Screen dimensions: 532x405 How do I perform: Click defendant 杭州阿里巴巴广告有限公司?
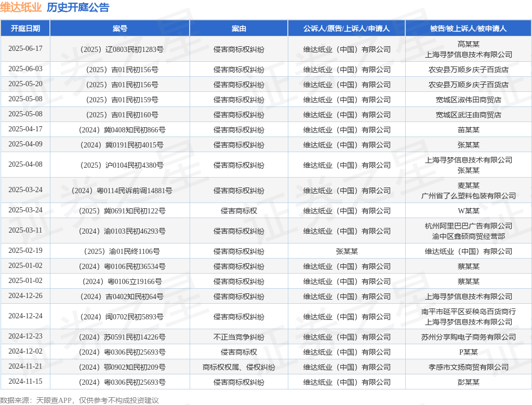pos(469,225)
